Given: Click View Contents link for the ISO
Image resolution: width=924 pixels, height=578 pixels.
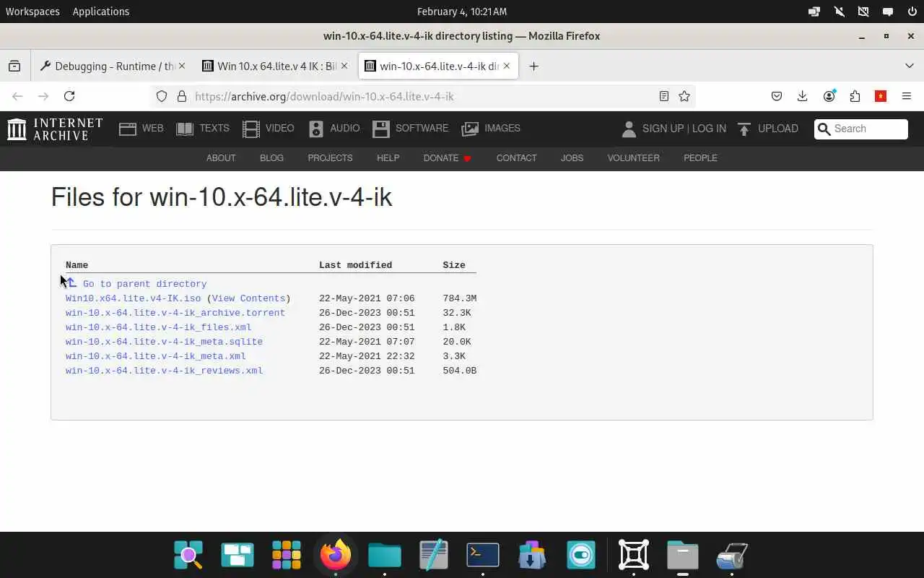Looking at the screenshot, I should pyautogui.click(x=248, y=298).
